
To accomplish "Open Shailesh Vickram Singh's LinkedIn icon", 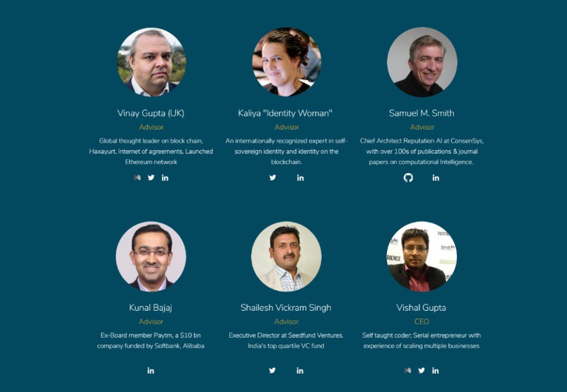I will [300, 370].
